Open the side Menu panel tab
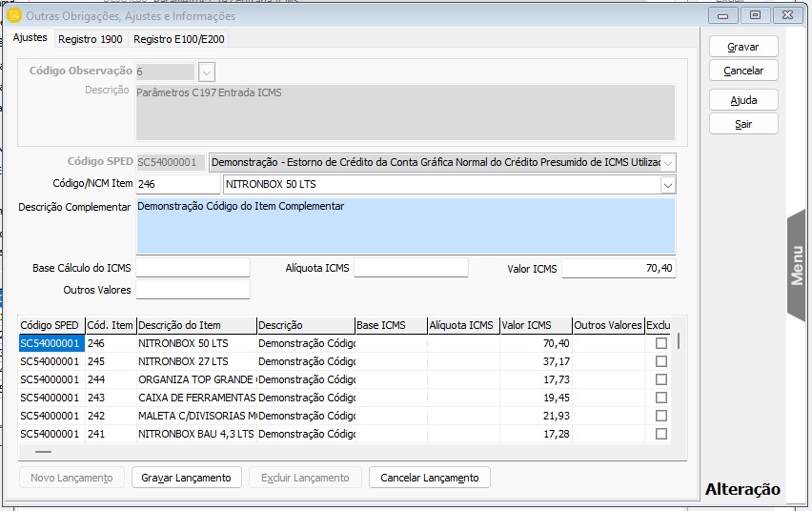 point(798,265)
